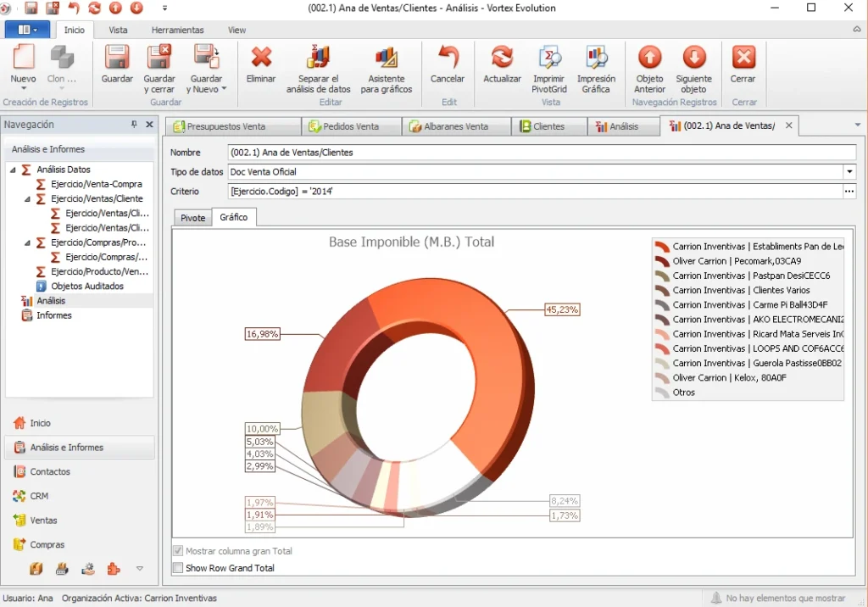Open the Tipo de datos dropdown
Screen dimensions: 868x607
(849, 172)
